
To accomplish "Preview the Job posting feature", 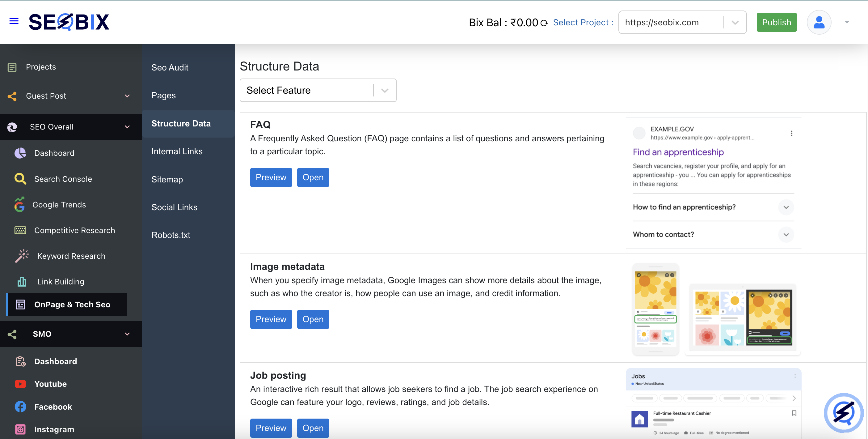I will (271, 428).
